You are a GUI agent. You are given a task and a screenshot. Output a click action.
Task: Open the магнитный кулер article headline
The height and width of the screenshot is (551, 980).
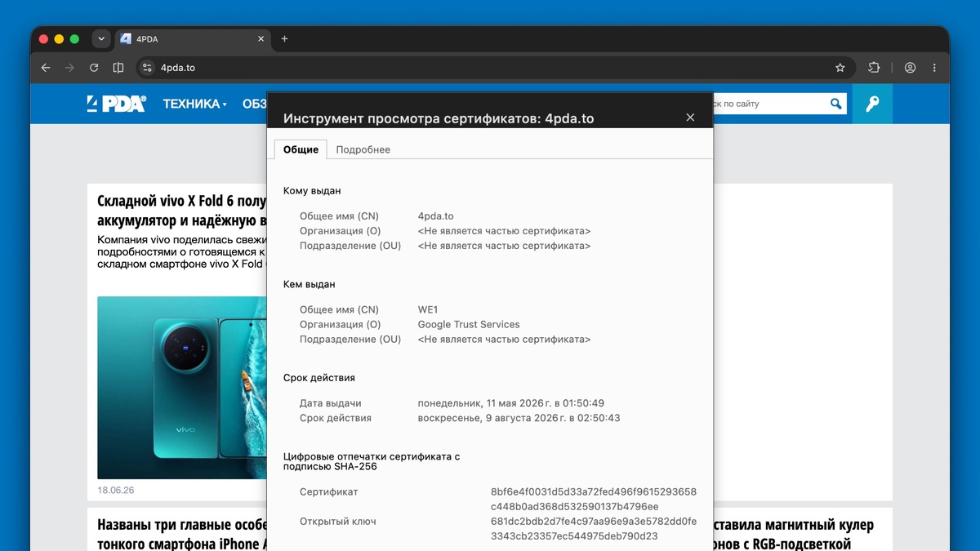tap(794, 534)
